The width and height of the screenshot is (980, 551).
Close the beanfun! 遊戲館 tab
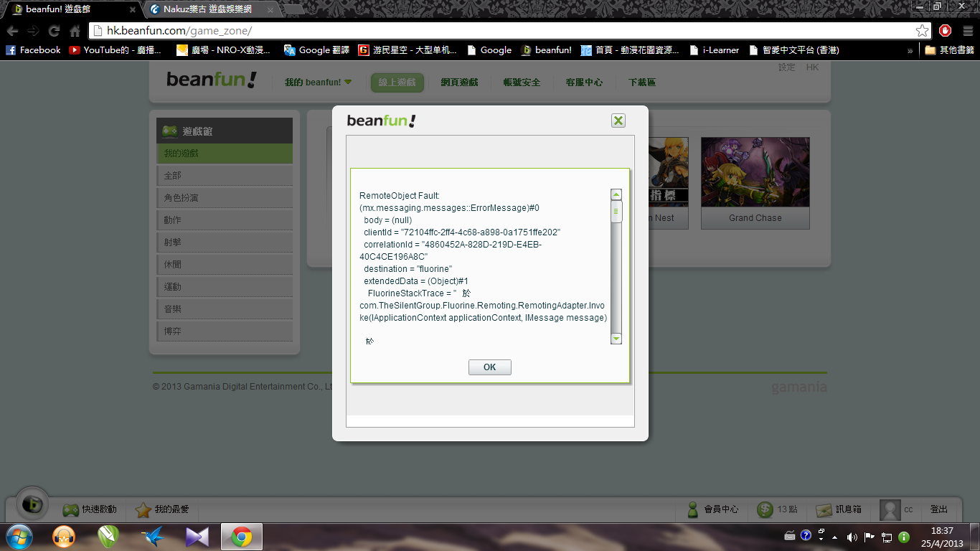point(132,10)
